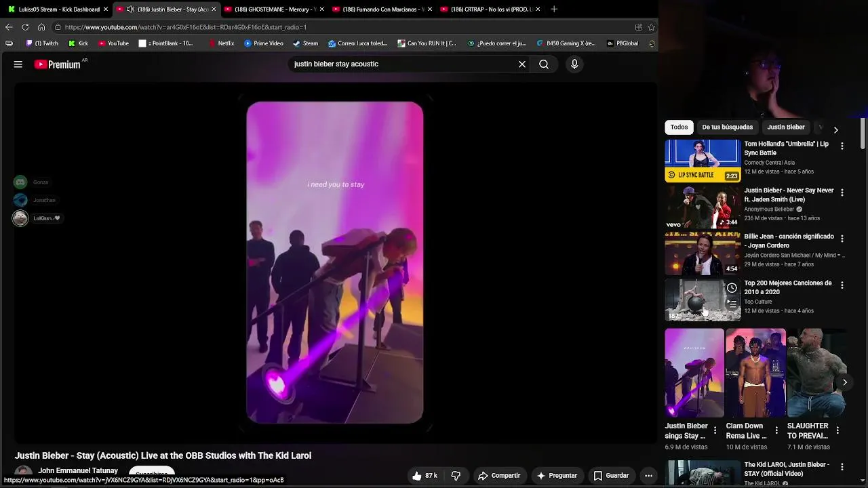Open options for Never Say Never video
This screenshot has height=488, width=868.
pos(842,192)
